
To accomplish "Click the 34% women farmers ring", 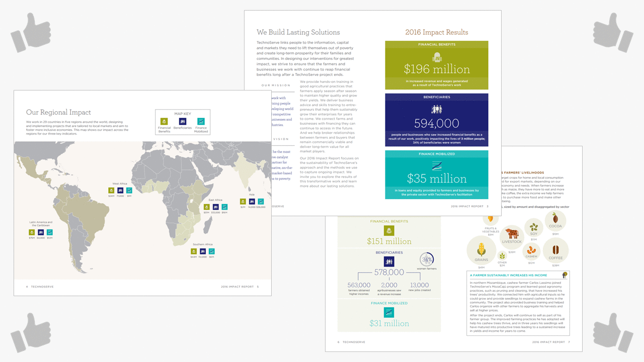I will [427, 260].
